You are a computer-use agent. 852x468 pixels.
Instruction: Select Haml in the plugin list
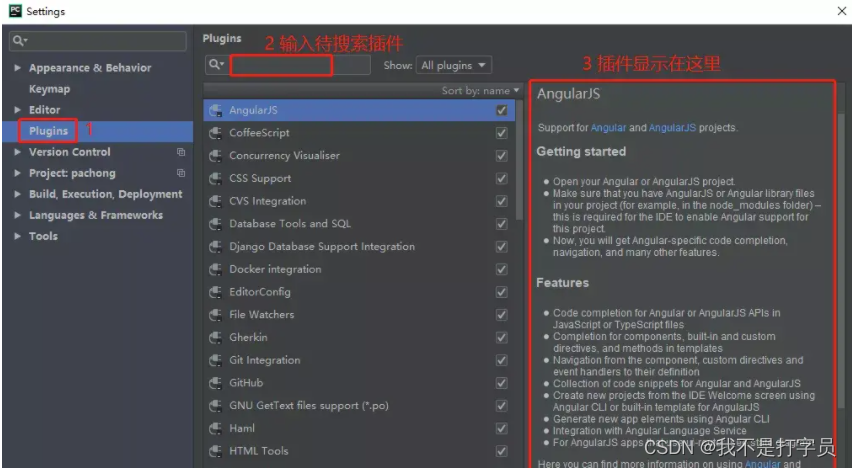359,429
